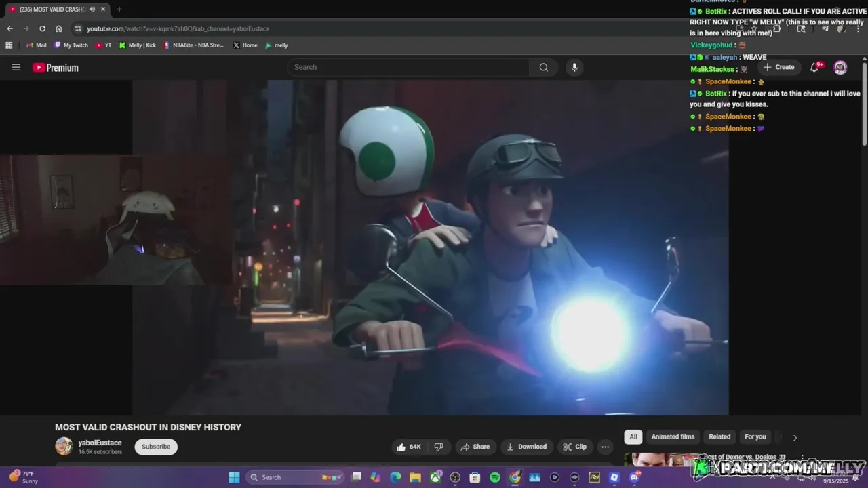Viewport: 868px width, 488px height.
Task: Open the yaboiEustace channel avatar
Action: (64, 446)
